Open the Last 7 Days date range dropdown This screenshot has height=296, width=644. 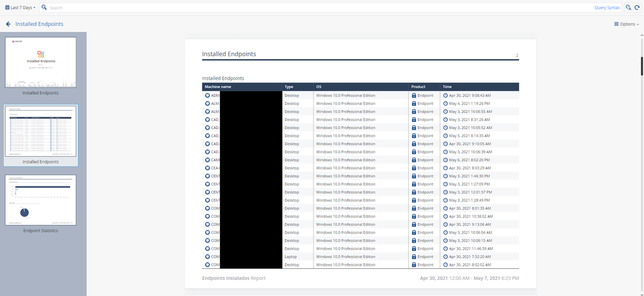coord(20,7)
